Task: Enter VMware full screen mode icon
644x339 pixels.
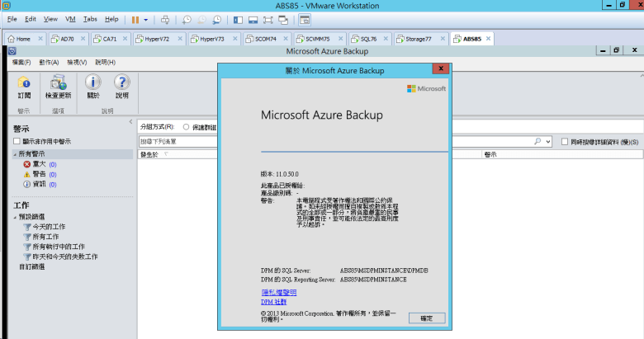Action: [268, 18]
